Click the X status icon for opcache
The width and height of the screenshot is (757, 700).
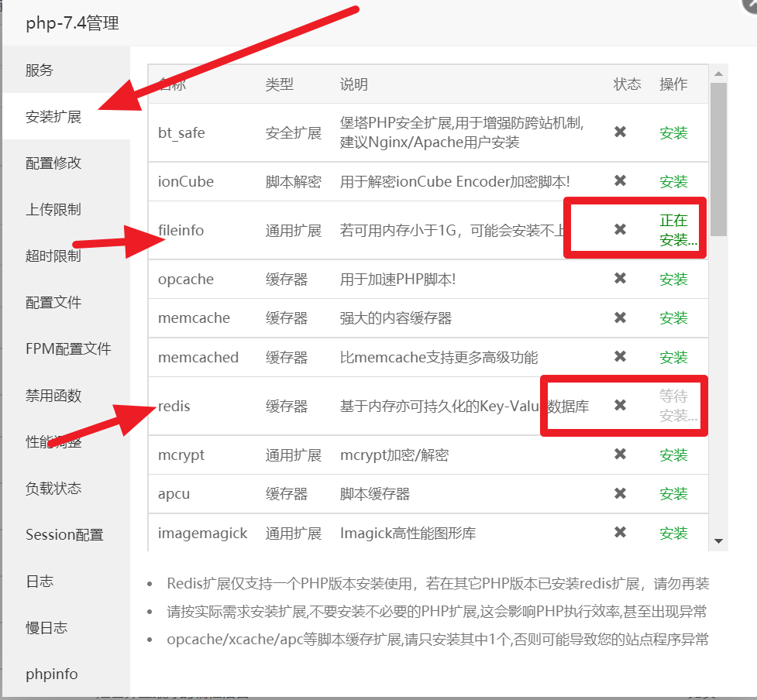[620, 279]
